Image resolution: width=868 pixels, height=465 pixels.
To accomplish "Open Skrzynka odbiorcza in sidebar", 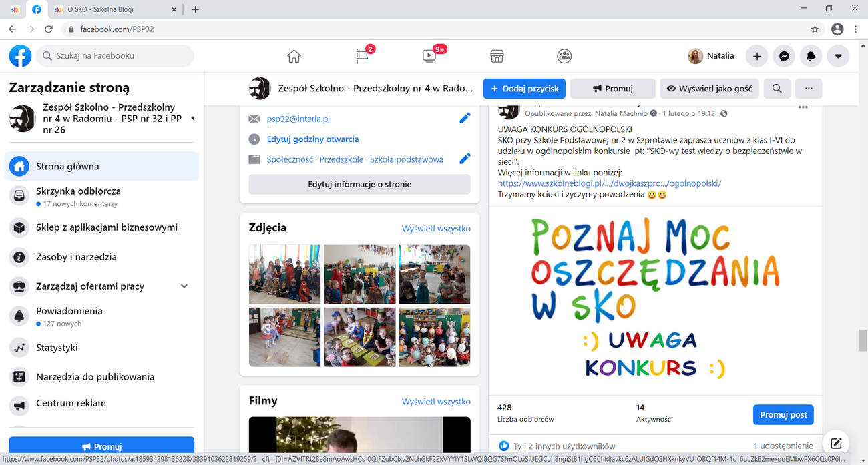I will pyautogui.click(x=101, y=196).
